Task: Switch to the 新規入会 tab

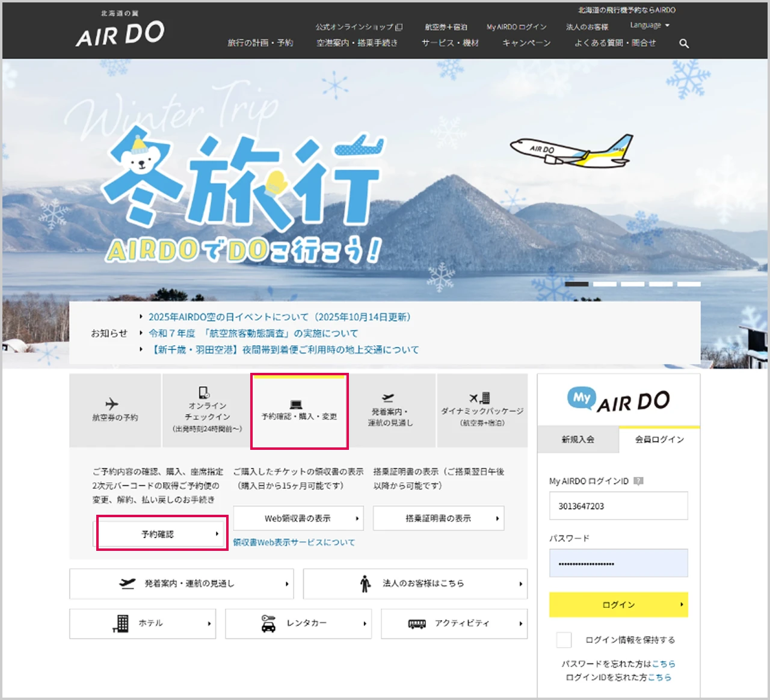Action: click(578, 440)
